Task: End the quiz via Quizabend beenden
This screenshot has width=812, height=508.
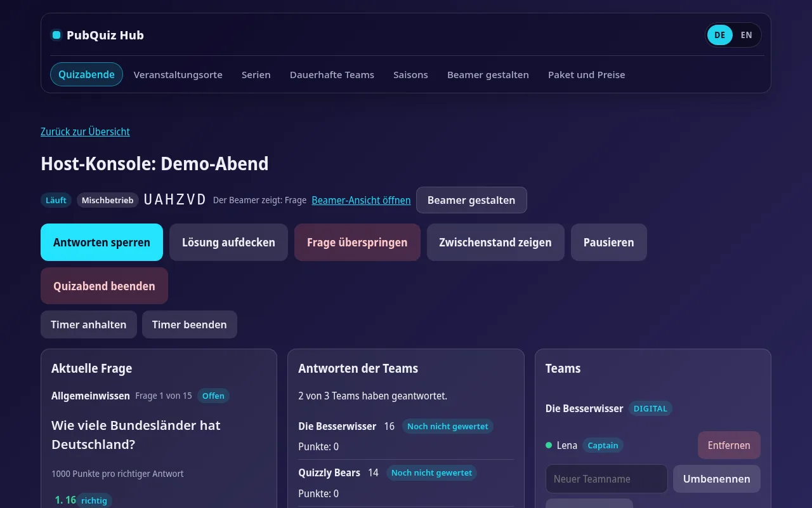Action: [104, 286]
